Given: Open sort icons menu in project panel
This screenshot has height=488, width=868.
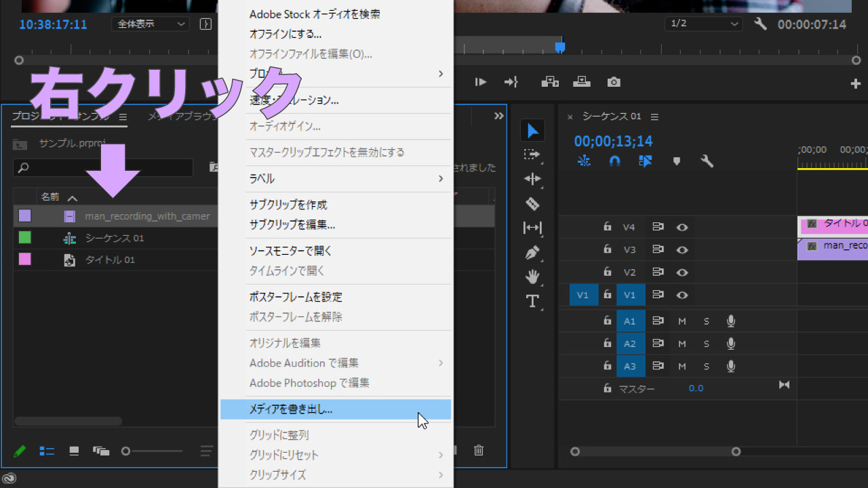Looking at the screenshot, I should pos(206,451).
